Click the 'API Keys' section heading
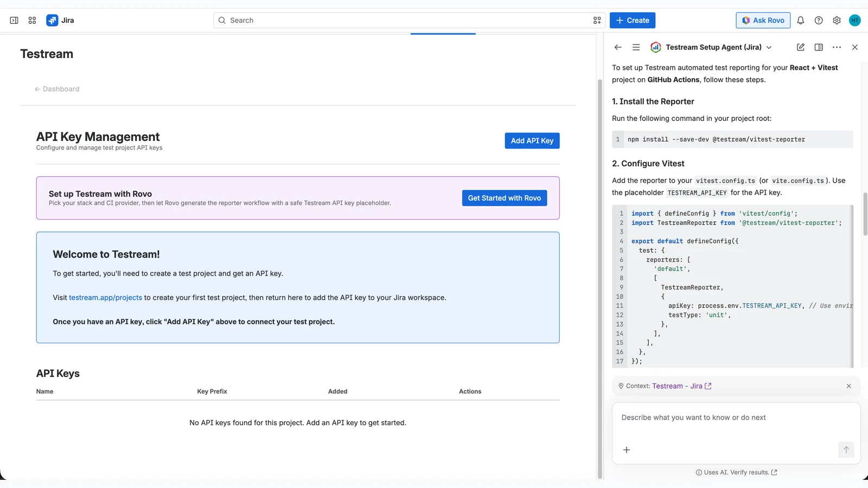Image resolution: width=868 pixels, height=488 pixels. click(x=58, y=374)
